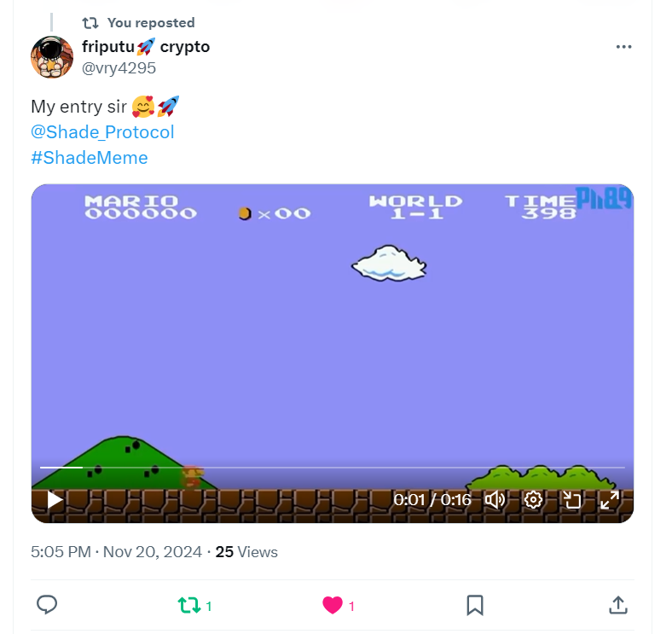Open the #ShadeMeme hashtag
This screenshot has height=634, width=672.
(x=90, y=158)
